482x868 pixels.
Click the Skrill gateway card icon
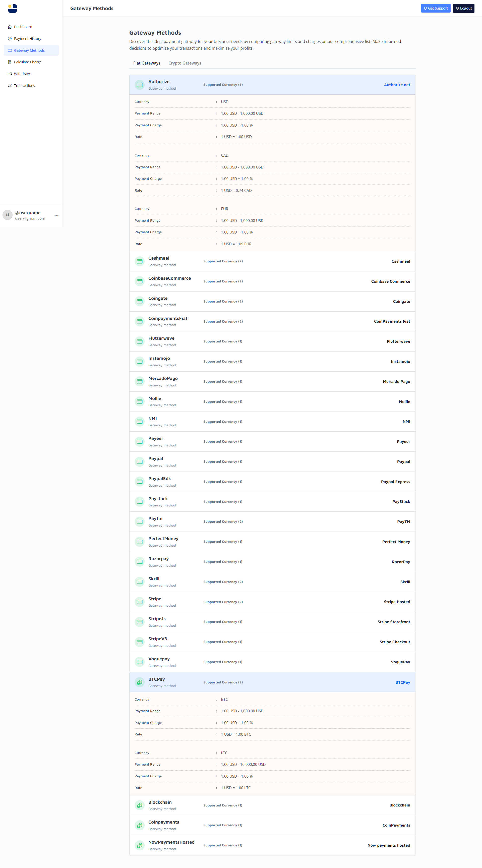click(x=139, y=582)
